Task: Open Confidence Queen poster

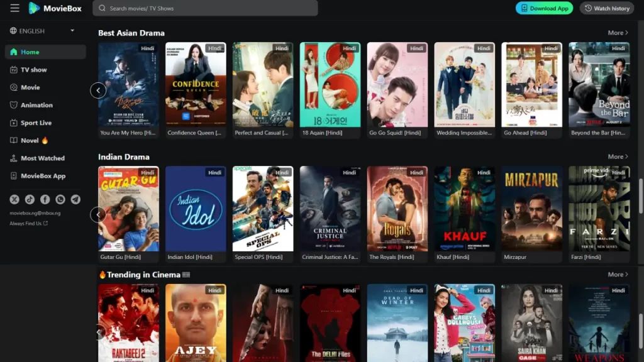Action: [x=196, y=85]
